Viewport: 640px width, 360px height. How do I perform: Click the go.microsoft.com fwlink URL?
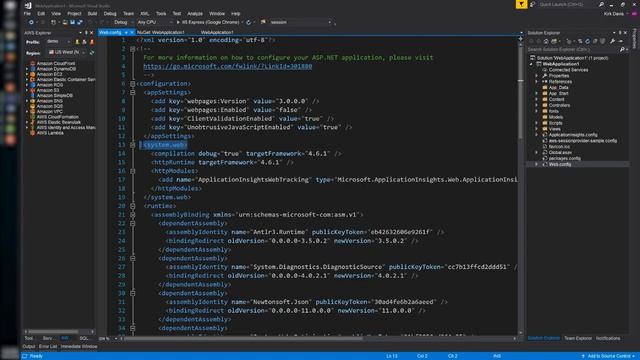[228, 66]
